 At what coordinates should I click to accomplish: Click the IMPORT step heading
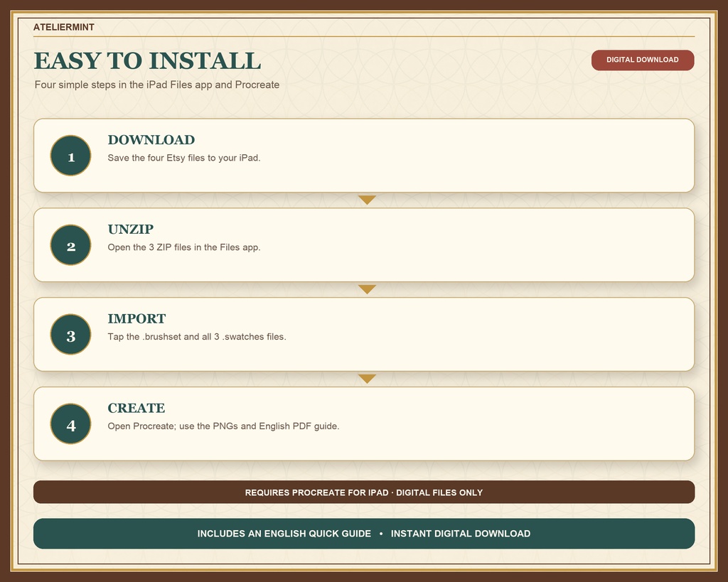point(136,319)
